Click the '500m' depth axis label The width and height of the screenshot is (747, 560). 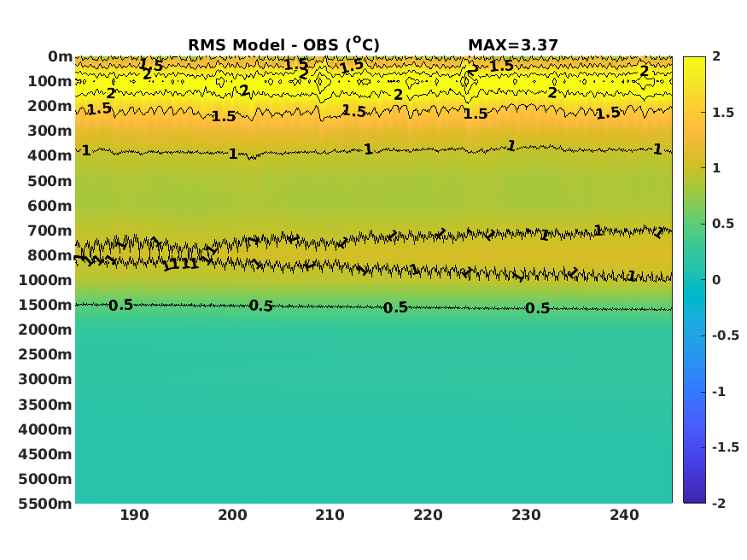pos(50,182)
